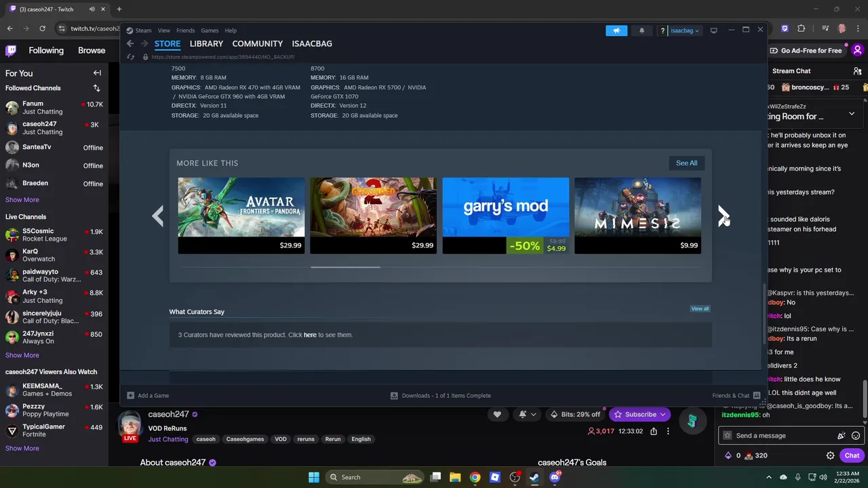Open the Steam menu
This screenshot has height=488, width=868.
tap(139, 30)
